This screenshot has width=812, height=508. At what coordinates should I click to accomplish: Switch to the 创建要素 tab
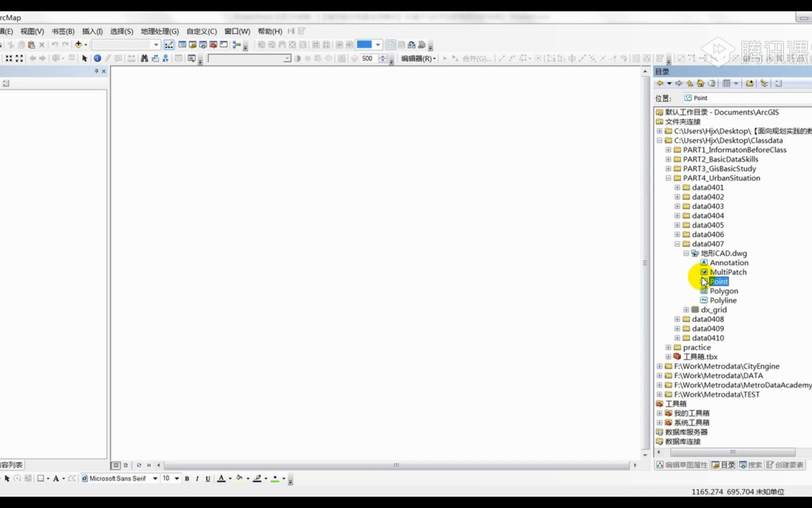[785, 465]
